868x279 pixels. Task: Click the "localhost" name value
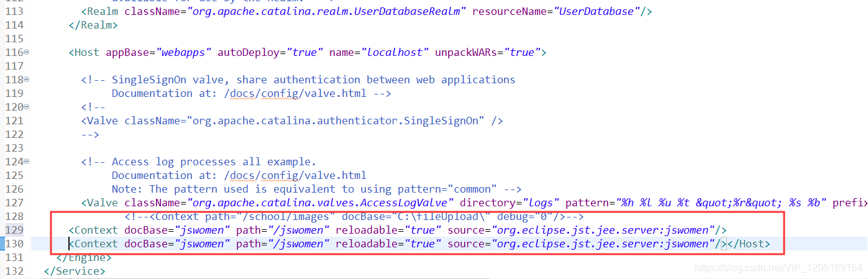[395, 53]
